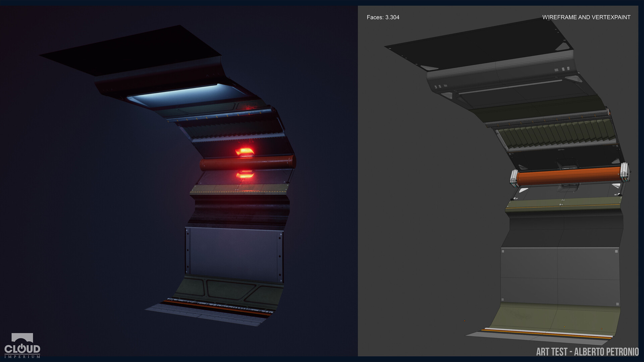Click the orange floor stripe in wireframe
This screenshot has height=362, width=644.
coord(543,333)
